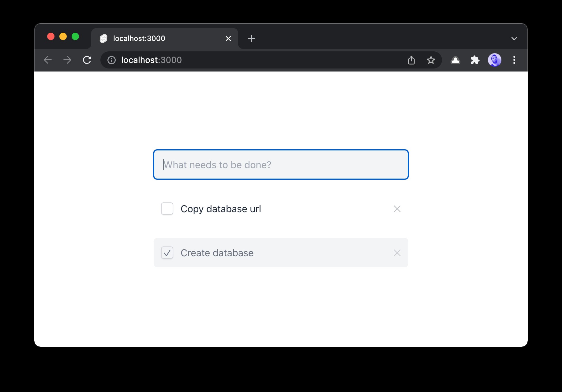Open the browser profile avatar

(x=495, y=60)
